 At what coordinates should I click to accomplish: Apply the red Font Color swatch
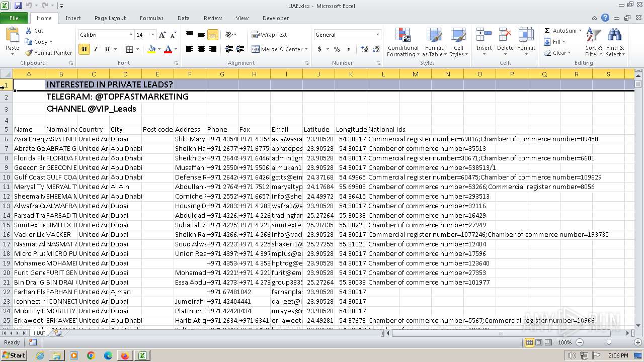pyautogui.click(x=168, y=49)
